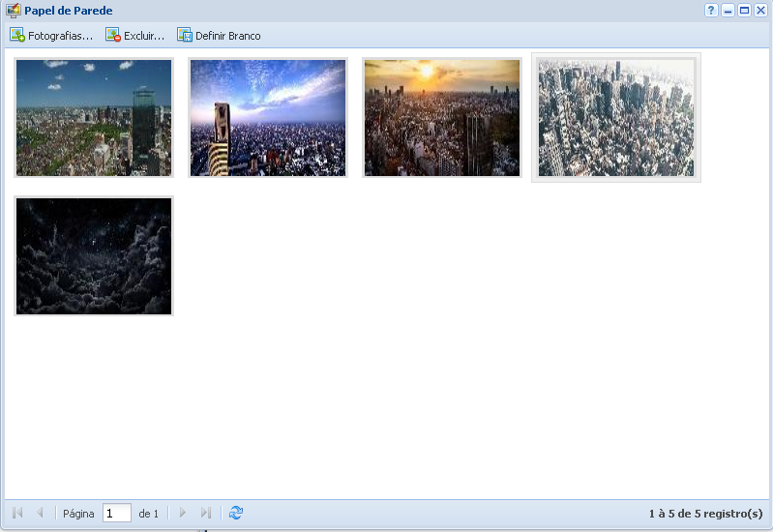The height and width of the screenshot is (532, 773).
Task: Open the help question mark icon
Action: [711, 11]
